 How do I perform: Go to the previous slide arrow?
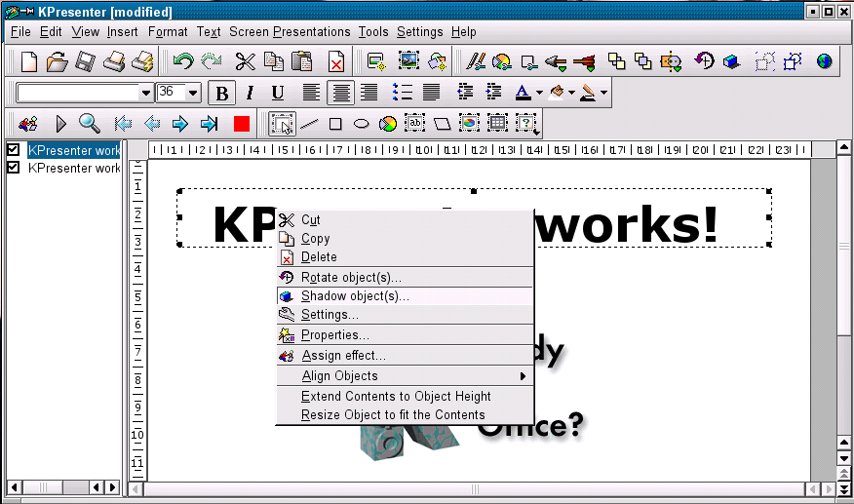tap(152, 124)
